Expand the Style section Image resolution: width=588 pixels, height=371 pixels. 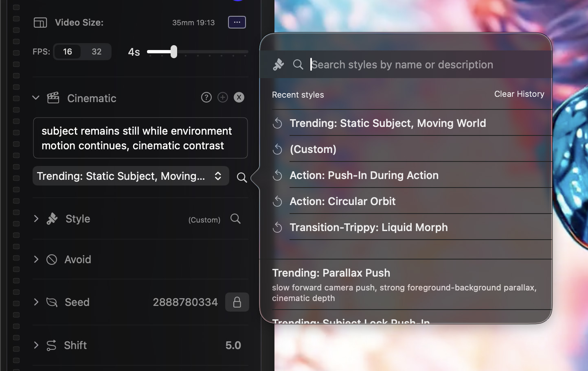pyautogui.click(x=36, y=219)
